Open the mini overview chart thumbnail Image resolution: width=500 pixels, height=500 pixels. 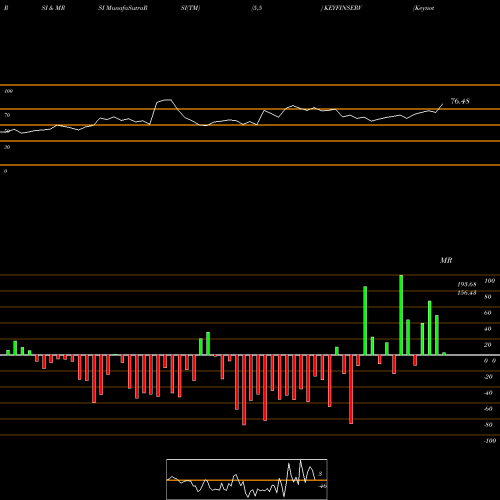pyautogui.click(x=247, y=479)
